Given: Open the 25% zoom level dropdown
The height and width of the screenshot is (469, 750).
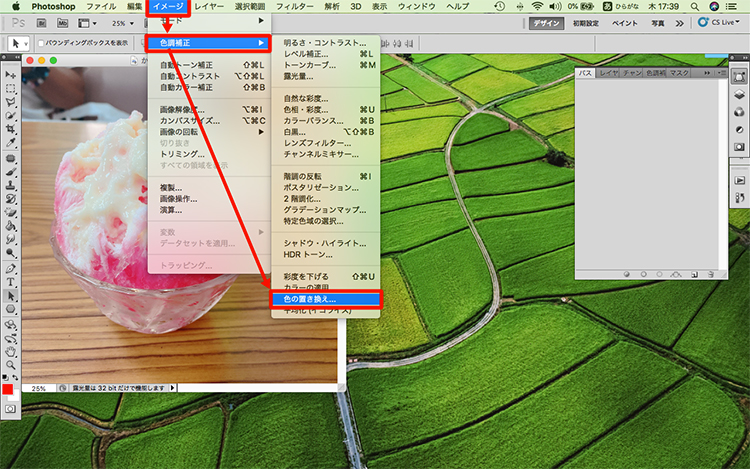Looking at the screenshot, I should coord(125,22).
